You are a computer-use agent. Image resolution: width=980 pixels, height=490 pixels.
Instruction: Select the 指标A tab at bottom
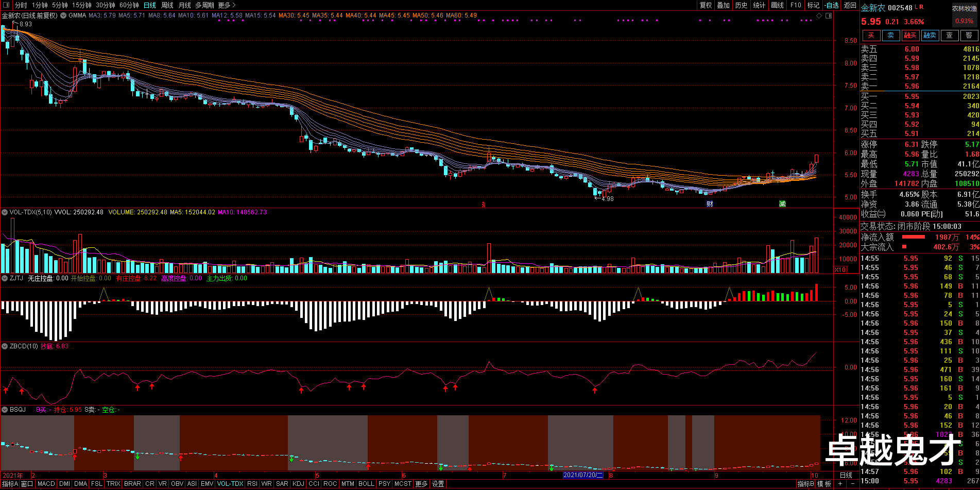pyautogui.click(x=10, y=484)
